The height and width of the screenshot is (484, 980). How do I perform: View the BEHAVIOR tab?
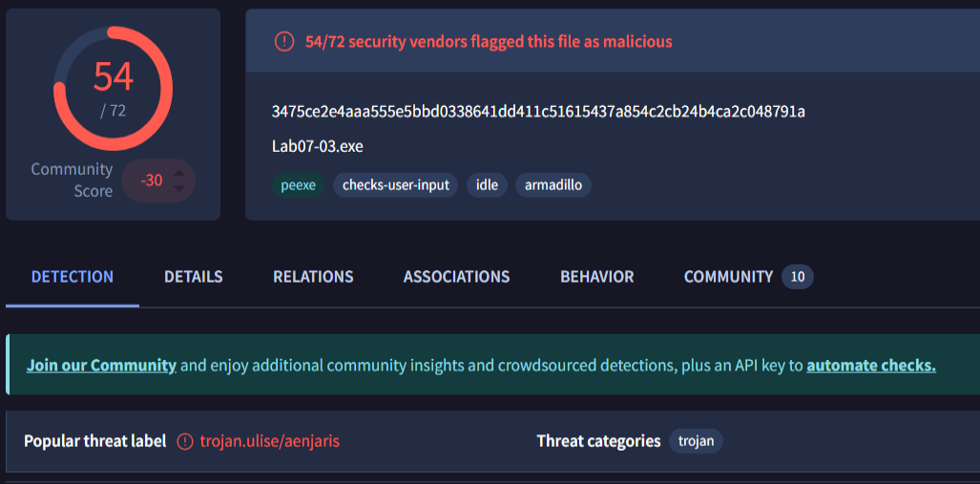point(597,277)
